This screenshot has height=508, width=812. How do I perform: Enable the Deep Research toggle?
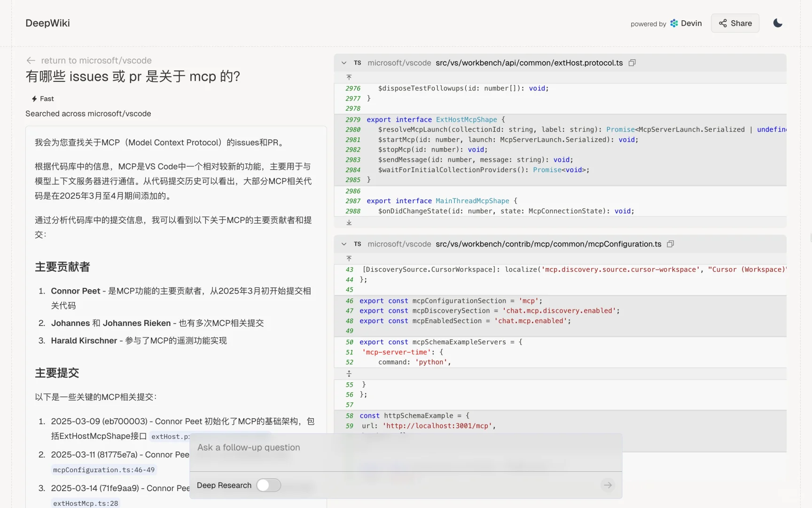pos(268,485)
